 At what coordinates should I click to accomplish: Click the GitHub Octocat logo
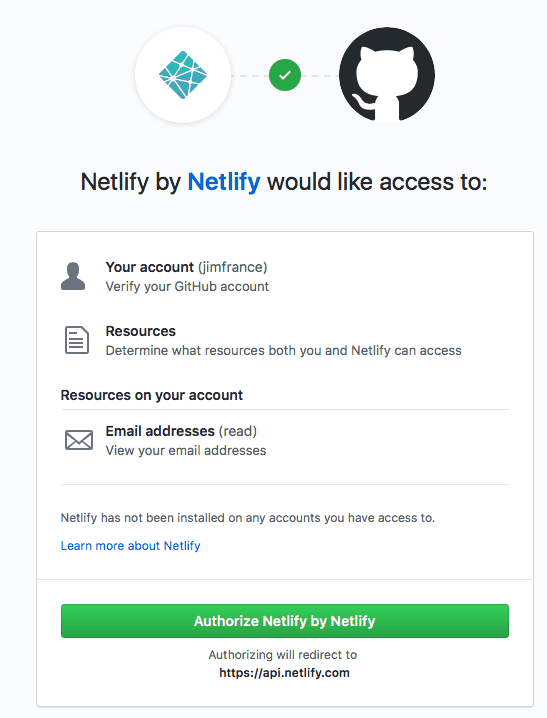(x=387, y=75)
